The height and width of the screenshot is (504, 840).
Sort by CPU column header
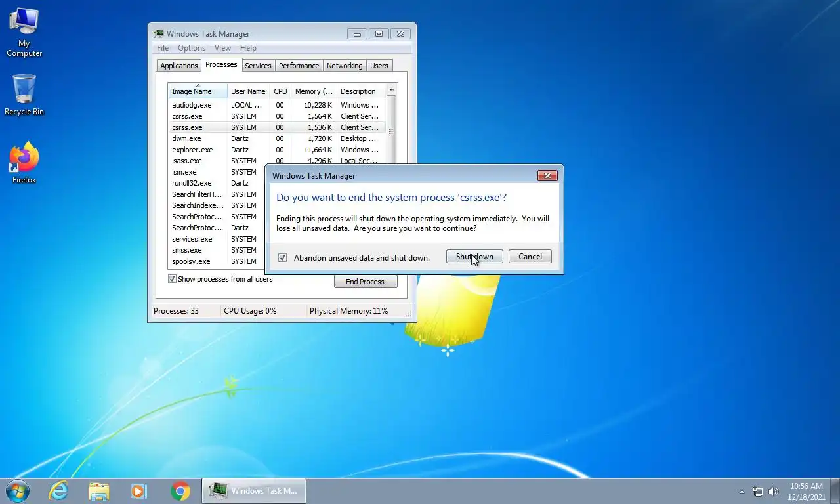(x=280, y=91)
